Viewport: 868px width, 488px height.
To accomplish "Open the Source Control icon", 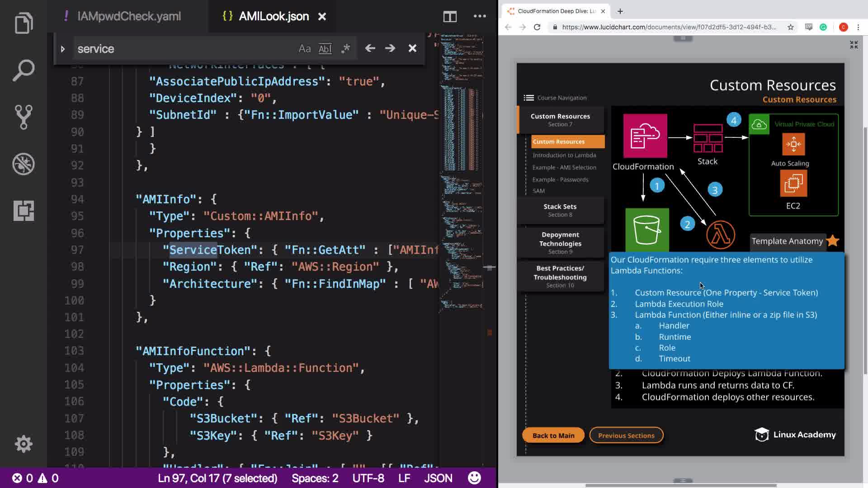I will click(x=24, y=117).
